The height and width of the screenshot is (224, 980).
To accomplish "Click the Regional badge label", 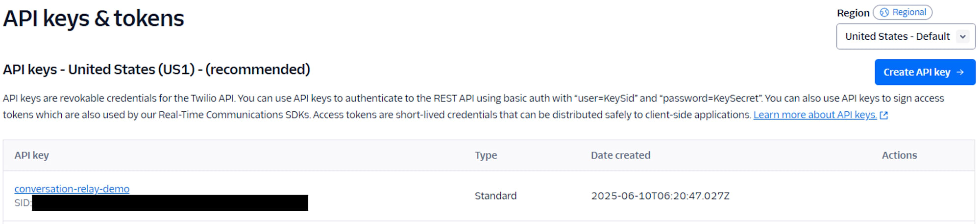I will pos(909,12).
